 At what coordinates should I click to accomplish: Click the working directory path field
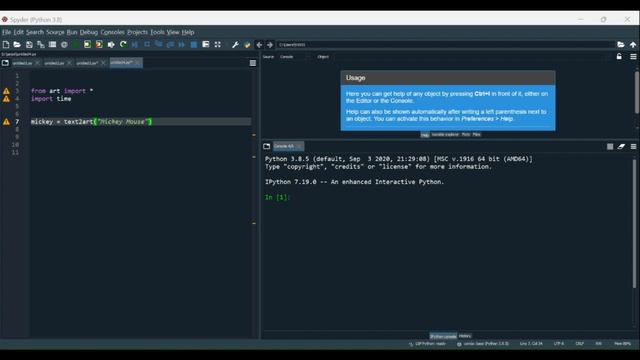446,44
